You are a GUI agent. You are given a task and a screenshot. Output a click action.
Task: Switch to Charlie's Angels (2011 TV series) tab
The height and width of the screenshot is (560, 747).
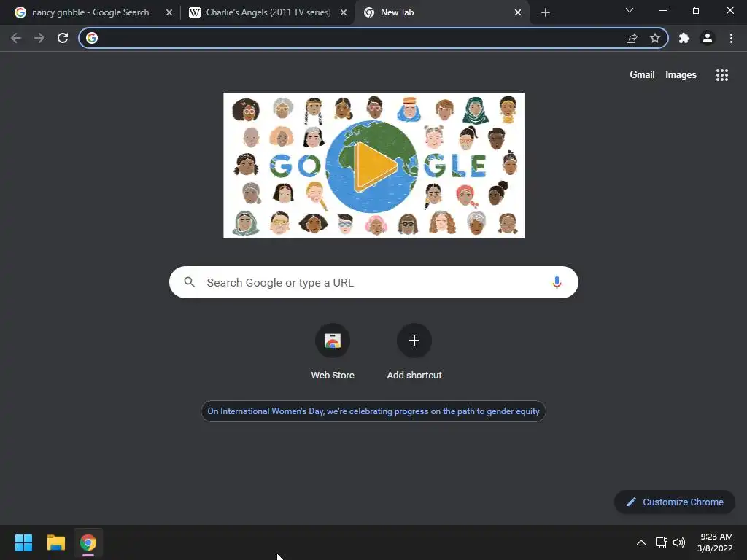point(268,12)
